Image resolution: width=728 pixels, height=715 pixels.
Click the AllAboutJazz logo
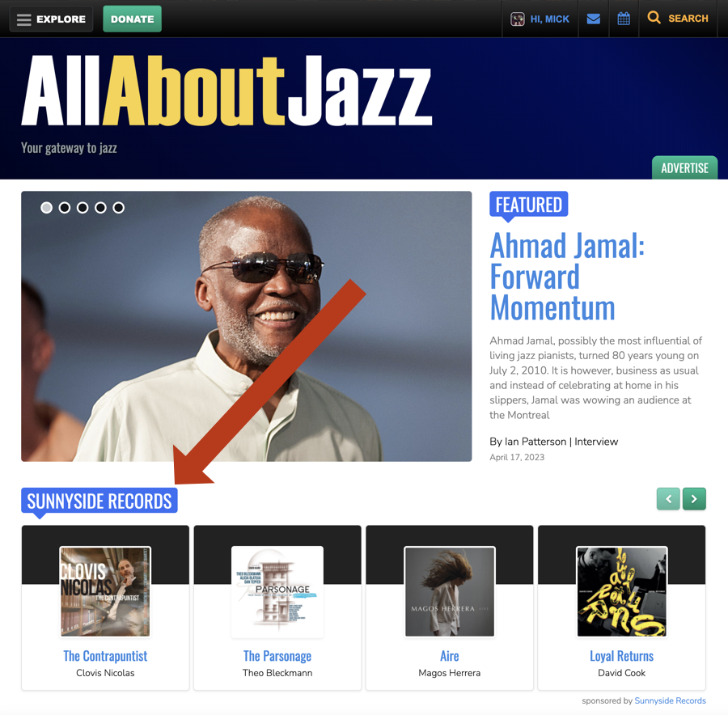coord(226,91)
